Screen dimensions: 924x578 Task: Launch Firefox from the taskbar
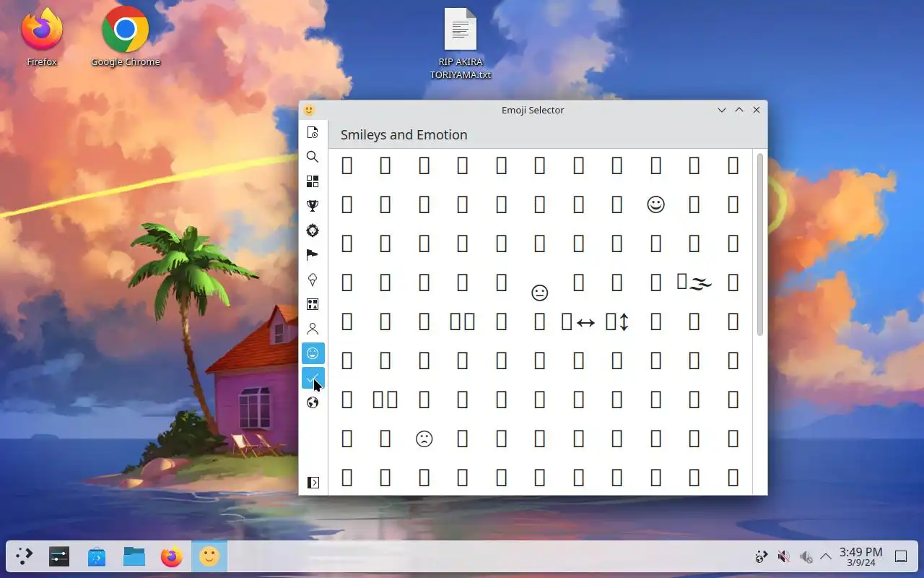(x=172, y=556)
